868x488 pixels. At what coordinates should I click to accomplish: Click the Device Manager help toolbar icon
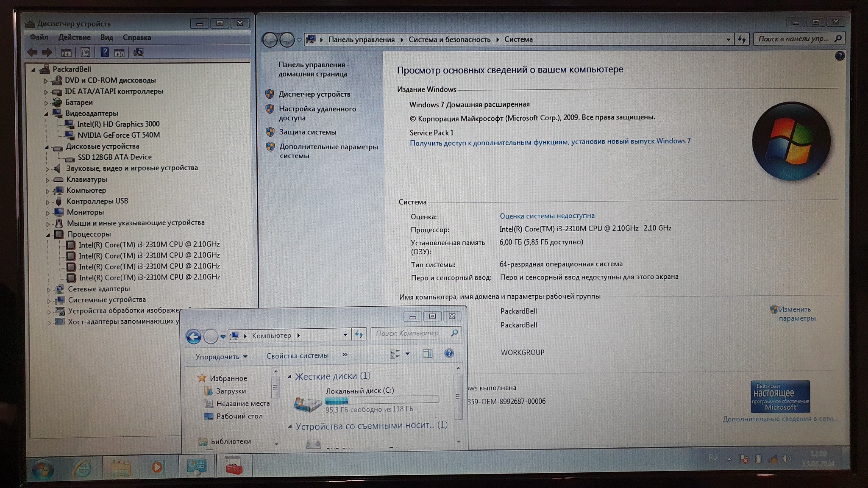pyautogui.click(x=104, y=53)
